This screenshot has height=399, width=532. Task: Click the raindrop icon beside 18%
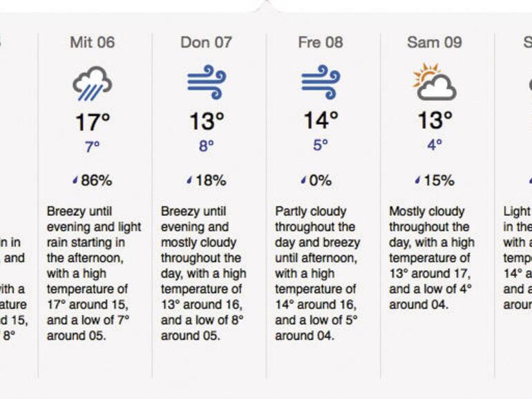[x=189, y=181]
